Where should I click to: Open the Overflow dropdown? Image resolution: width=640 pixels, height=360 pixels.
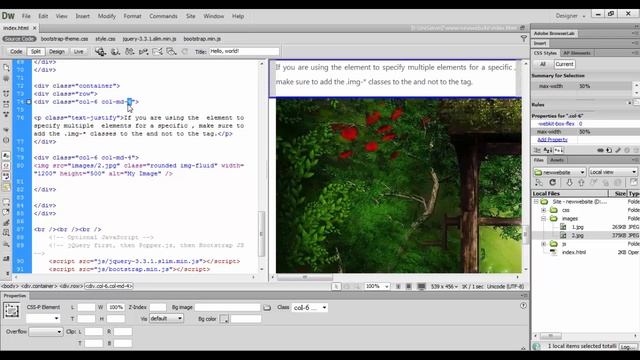click(46, 332)
